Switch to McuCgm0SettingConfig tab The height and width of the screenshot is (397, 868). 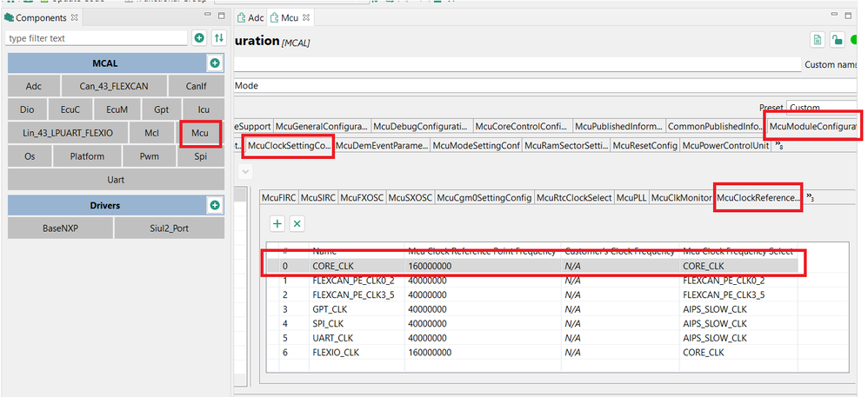tap(484, 197)
